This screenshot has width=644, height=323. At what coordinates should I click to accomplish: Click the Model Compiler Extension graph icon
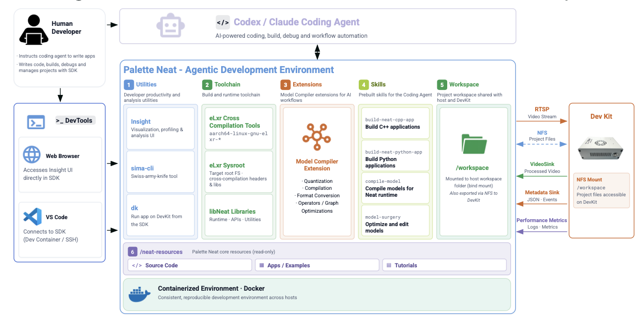coord(317,135)
